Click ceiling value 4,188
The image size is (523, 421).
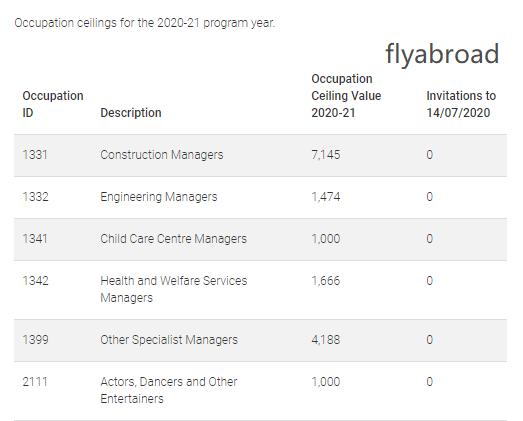(326, 340)
